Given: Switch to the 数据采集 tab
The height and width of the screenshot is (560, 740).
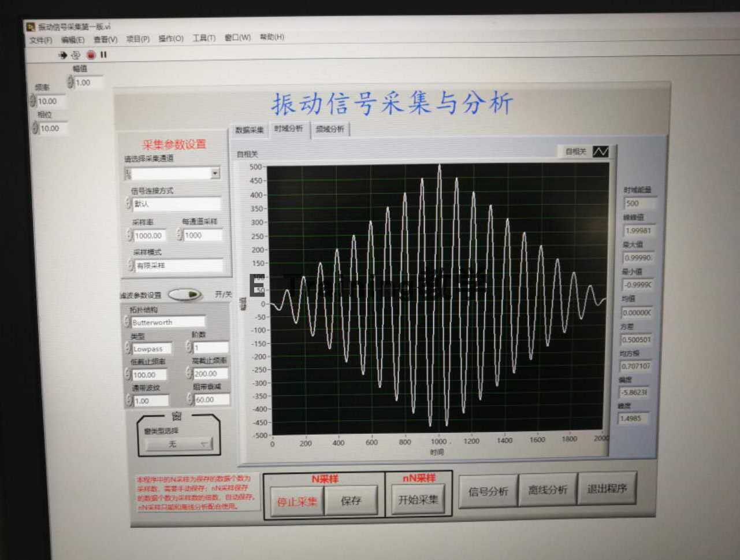Looking at the screenshot, I should pyautogui.click(x=250, y=130).
